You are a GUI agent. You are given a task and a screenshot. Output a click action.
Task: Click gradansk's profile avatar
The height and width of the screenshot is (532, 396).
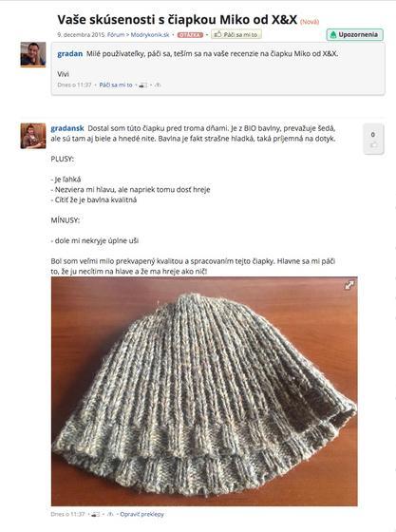pyautogui.click(x=33, y=136)
